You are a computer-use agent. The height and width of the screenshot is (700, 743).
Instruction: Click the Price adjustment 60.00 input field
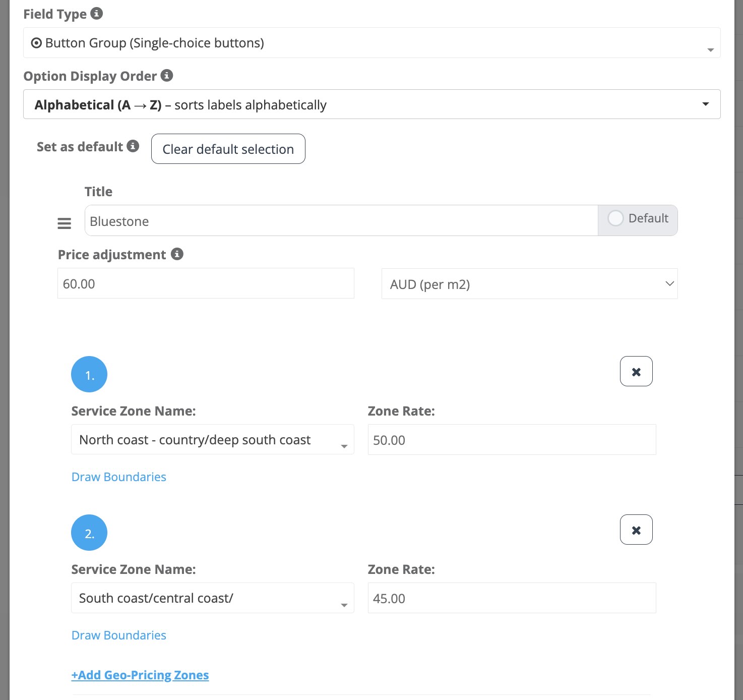206,284
